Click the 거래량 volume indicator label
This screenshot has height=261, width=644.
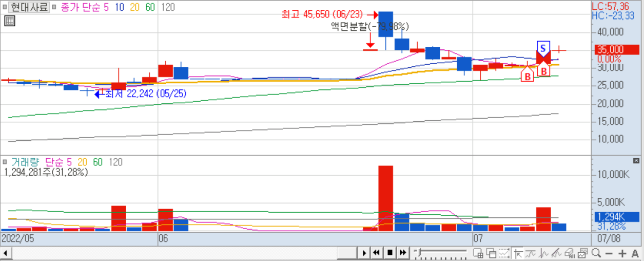click(x=25, y=162)
